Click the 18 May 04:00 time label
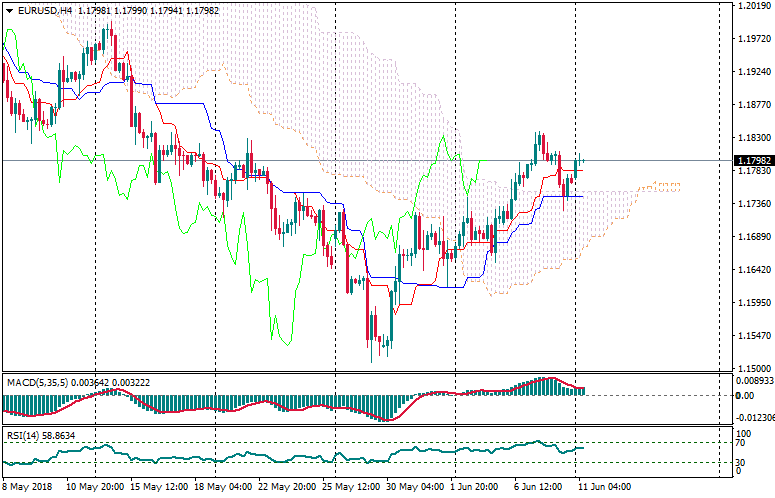775x498 pixels. tap(218, 486)
